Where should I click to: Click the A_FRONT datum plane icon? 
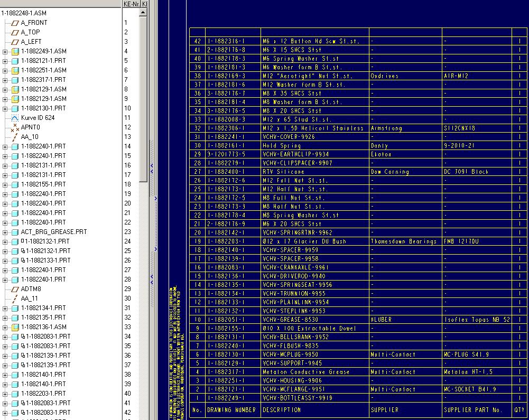click(15, 23)
